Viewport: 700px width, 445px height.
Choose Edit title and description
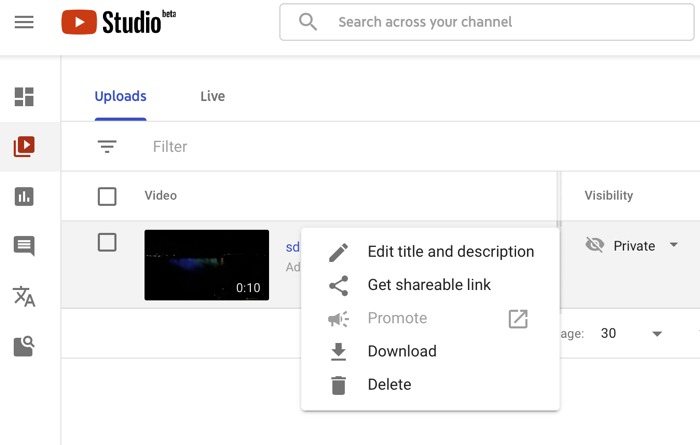pyautogui.click(x=430, y=252)
